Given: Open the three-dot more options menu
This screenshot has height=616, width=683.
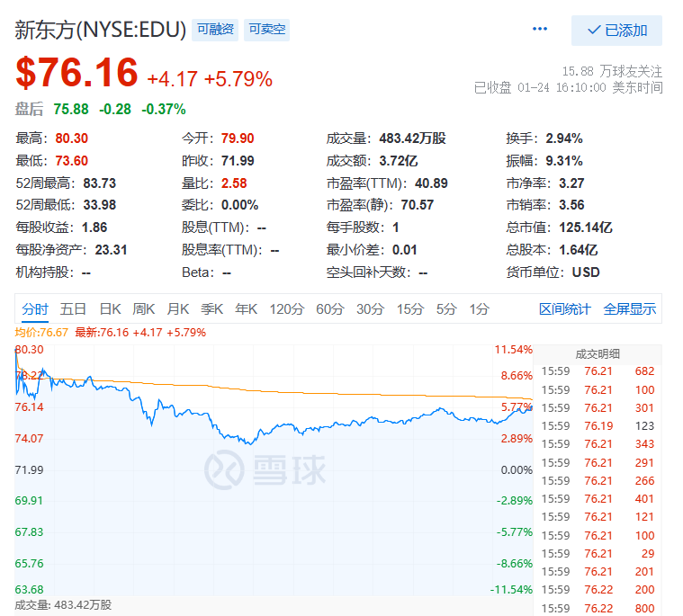Looking at the screenshot, I should [540, 29].
